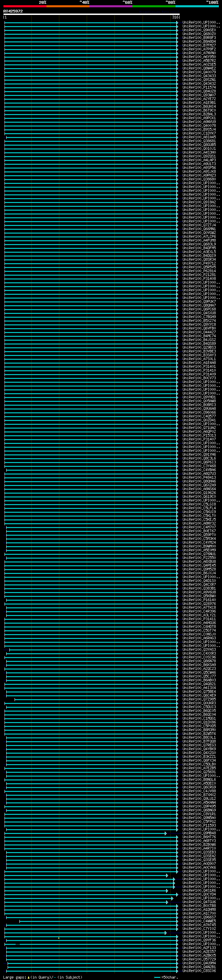Select label UniRef100_A7LCP6
The width and height of the screenshot is (222, 980).
[x=199, y=236]
